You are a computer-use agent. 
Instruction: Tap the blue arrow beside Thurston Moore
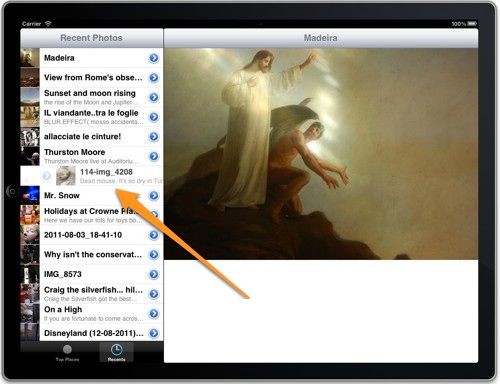click(154, 156)
